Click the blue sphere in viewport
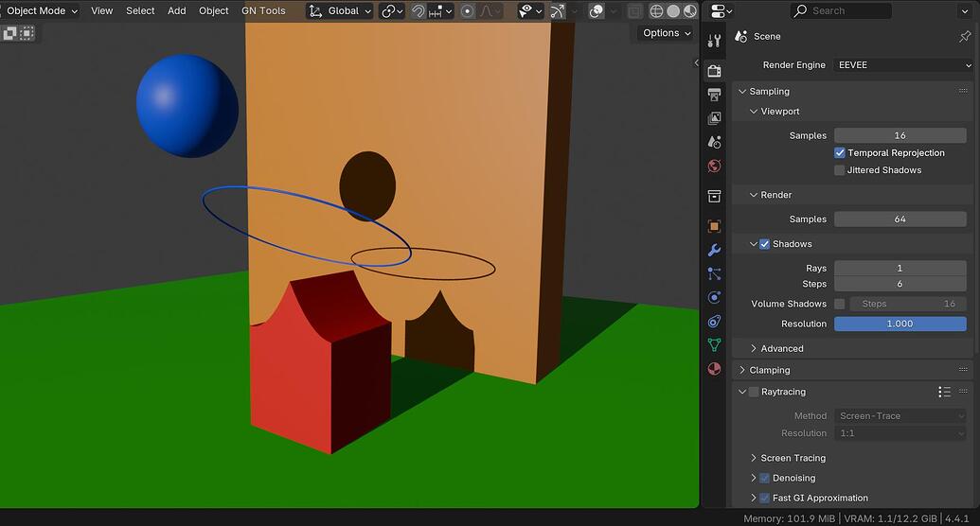The image size is (980, 526). pos(187,106)
